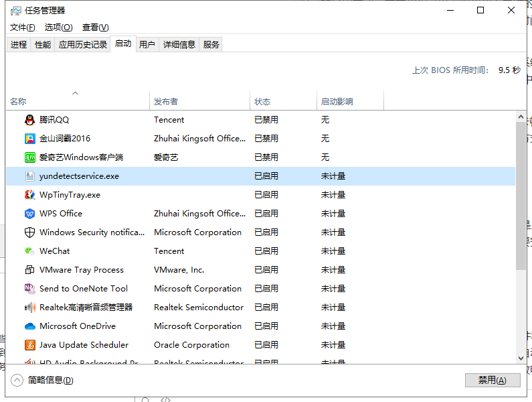Screen dimensions: 532x402
Task: Sort by the 启动影响 column header
Action: [350, 100]
